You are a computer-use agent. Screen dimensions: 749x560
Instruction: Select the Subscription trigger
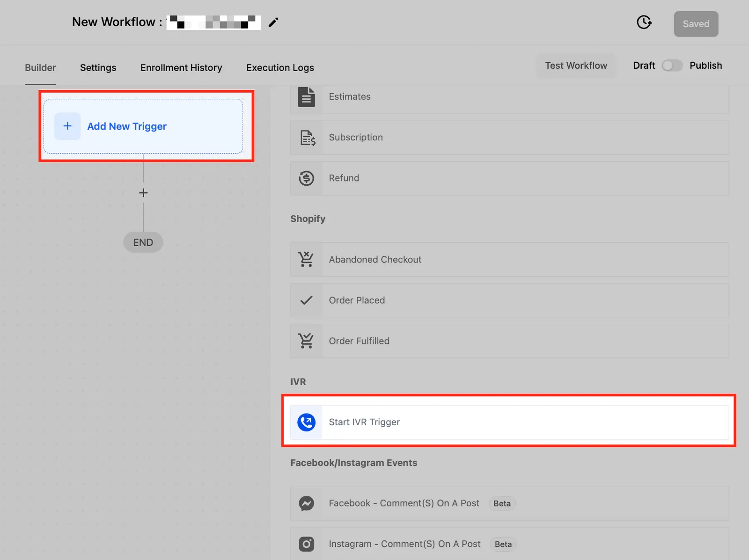pos(510,138)
